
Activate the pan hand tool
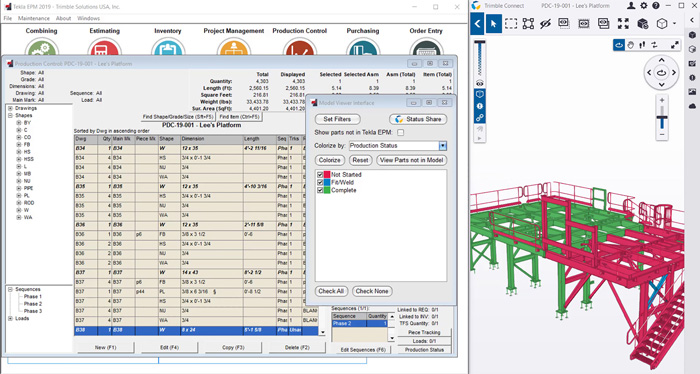[x=630, y=45]
